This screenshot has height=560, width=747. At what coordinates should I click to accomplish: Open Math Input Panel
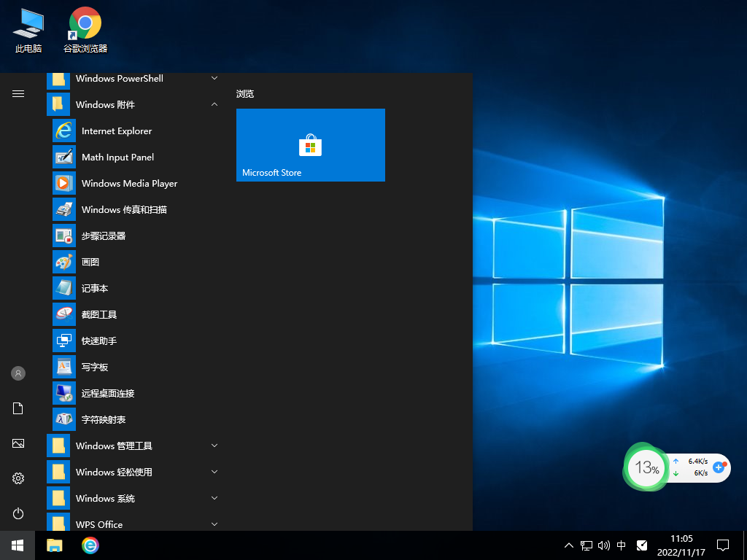coord(118,157)
